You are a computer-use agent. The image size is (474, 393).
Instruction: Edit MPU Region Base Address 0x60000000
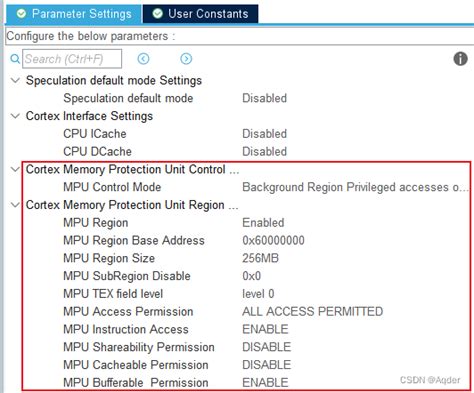point(273,241)
